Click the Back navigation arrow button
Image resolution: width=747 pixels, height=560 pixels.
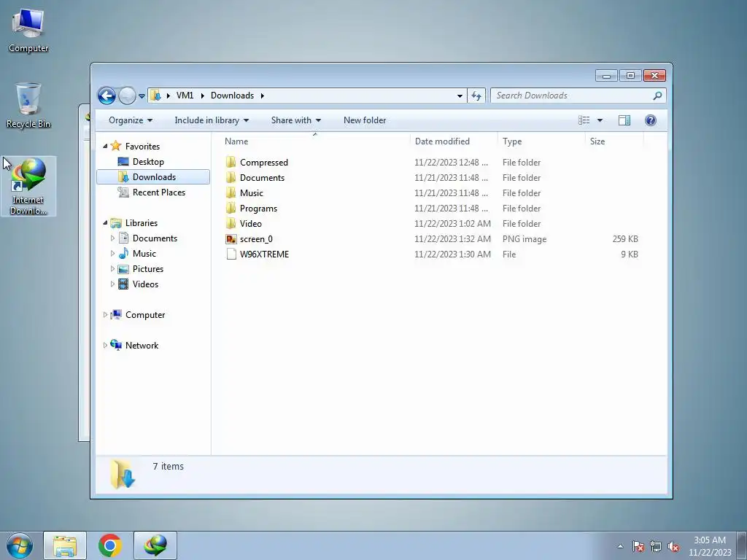pyautogui.click(x=107, y=96)
